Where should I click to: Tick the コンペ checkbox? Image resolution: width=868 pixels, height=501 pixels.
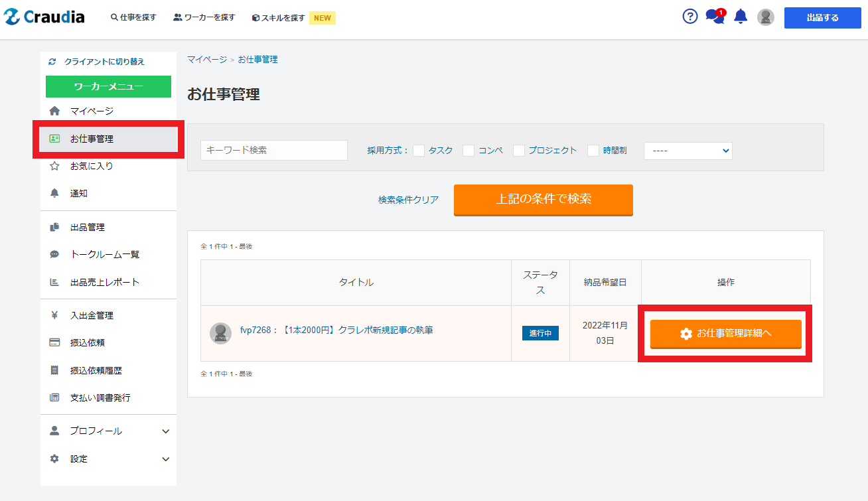pyautogui.click(x=469, y=151)
